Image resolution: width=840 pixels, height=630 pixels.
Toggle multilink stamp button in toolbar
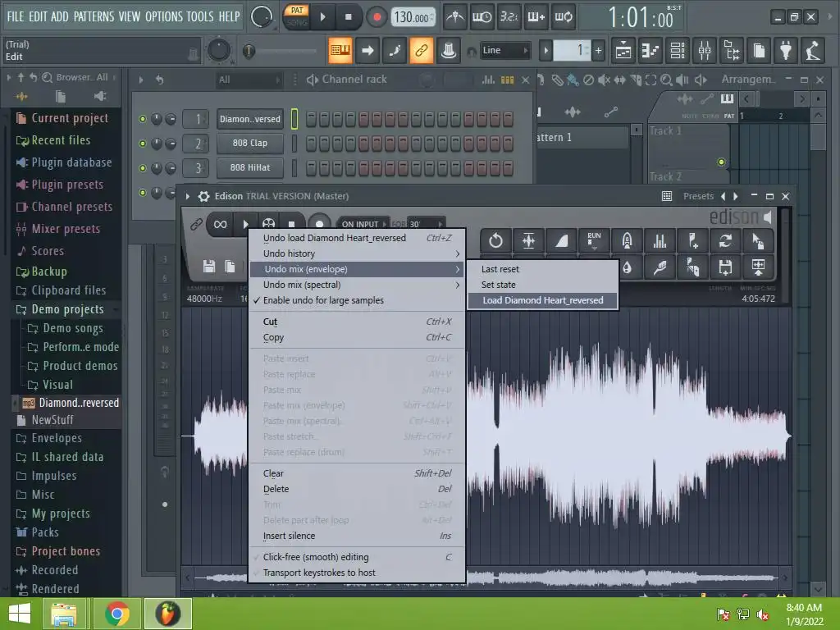point(449,50)
